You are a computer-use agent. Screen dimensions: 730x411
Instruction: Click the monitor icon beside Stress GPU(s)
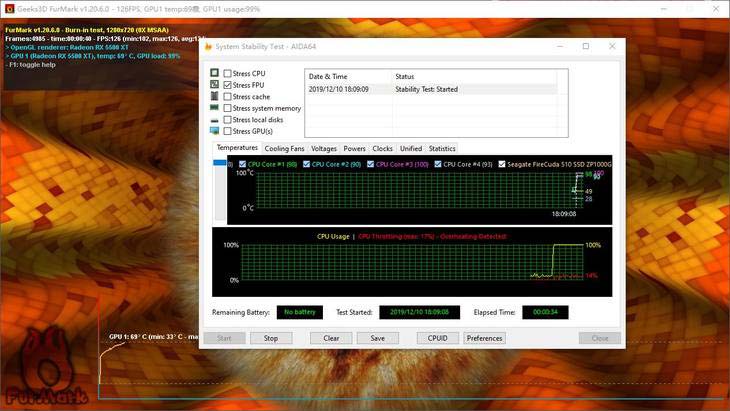tap(215, 131)
